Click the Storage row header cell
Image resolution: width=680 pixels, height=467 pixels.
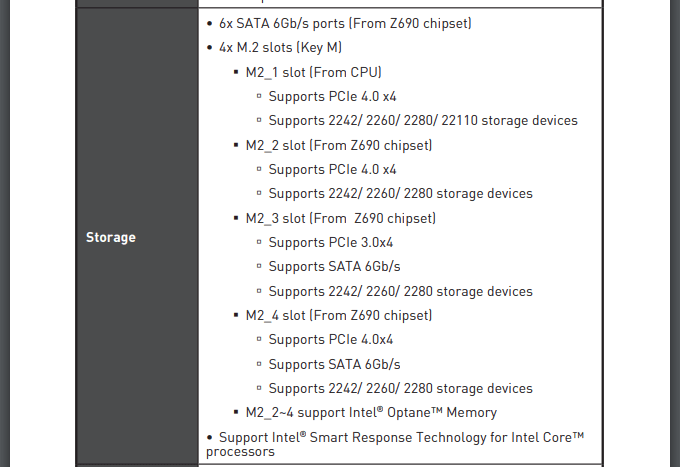(x=137, y=236)
